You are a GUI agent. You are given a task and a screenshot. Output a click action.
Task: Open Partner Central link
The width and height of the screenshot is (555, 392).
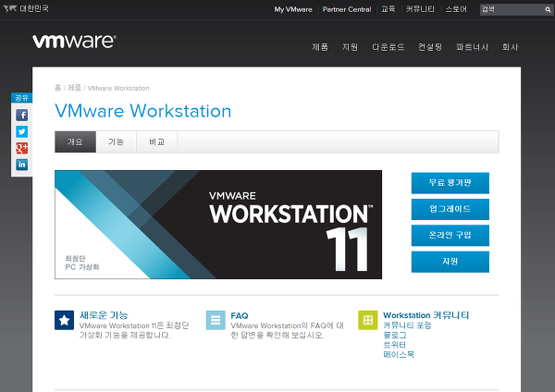click(347, 9)
